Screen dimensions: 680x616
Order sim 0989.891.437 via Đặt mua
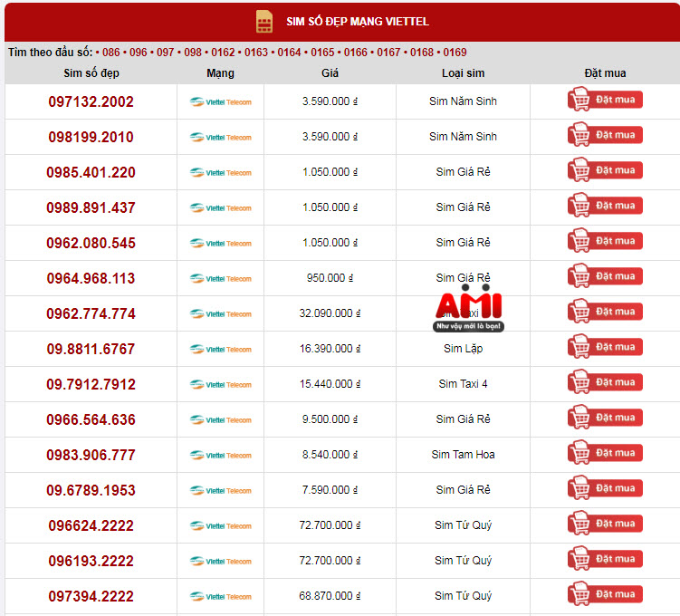pos(605,206)
